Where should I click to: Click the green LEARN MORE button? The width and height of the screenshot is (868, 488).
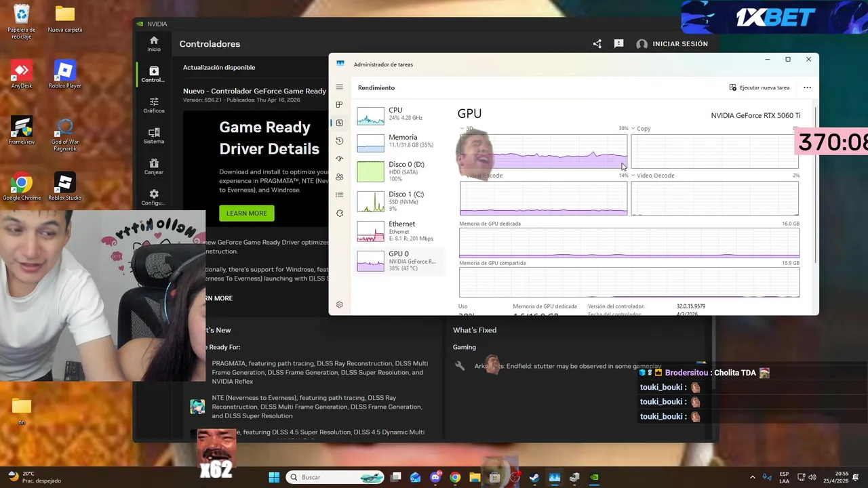click(247, 213)
